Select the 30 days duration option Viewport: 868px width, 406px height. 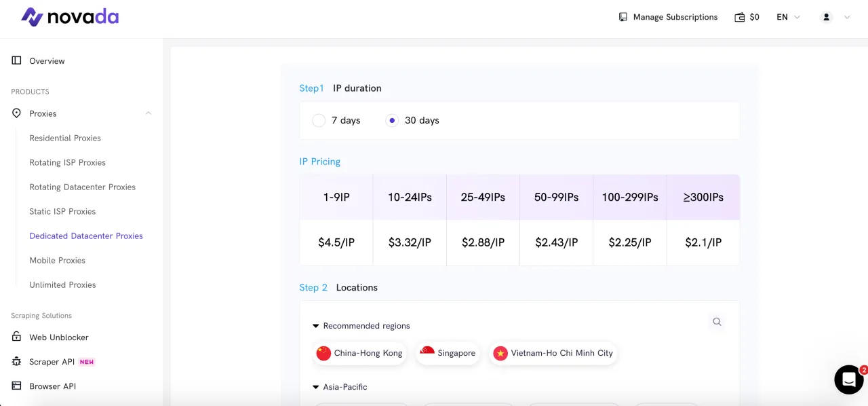tap(392, 121)
